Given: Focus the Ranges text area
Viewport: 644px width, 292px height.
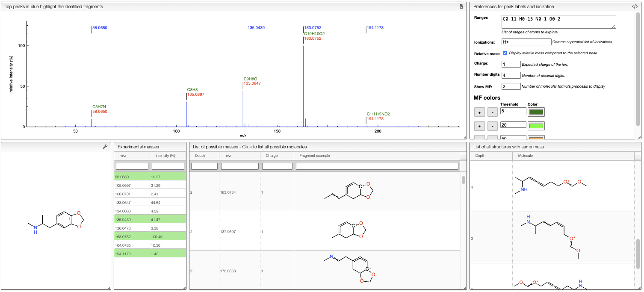Looking at the screenshot, I should point(558,22).
